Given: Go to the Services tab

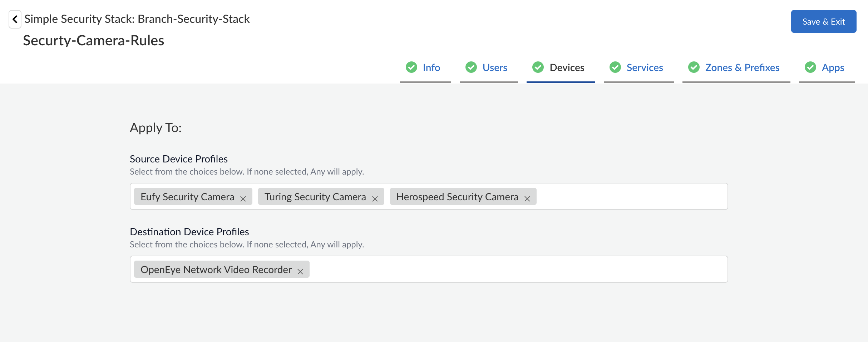Looking at the screenshot, I should (645, 67).
